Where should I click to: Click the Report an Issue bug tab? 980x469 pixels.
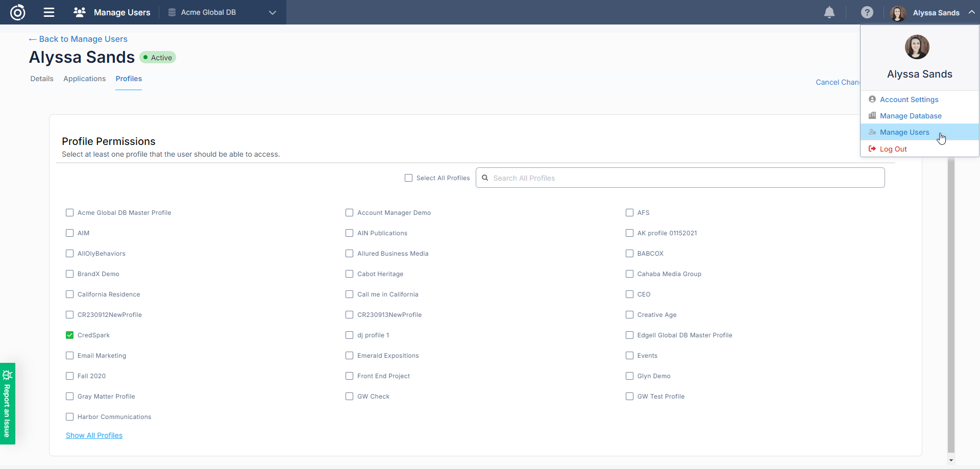tap(7, 403)
